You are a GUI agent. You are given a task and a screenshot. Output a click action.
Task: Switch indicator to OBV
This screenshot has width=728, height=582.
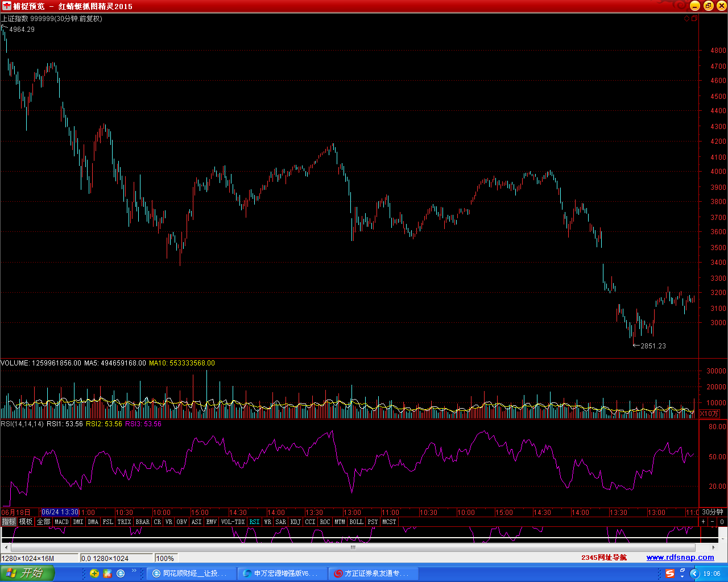[x=182, y=522]
